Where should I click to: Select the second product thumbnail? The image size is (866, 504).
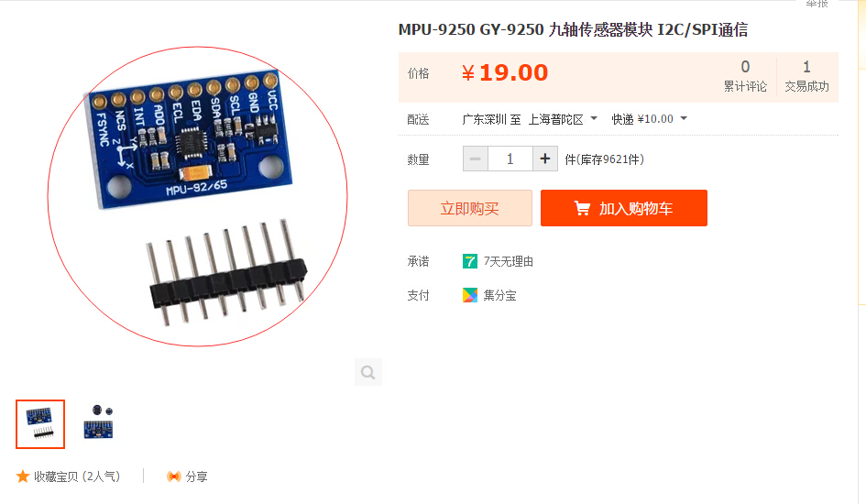click(98, 424)
